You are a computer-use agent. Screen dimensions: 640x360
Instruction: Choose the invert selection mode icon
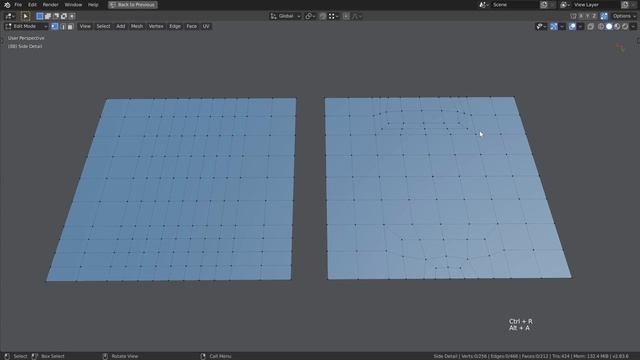[x=64, y=16]
